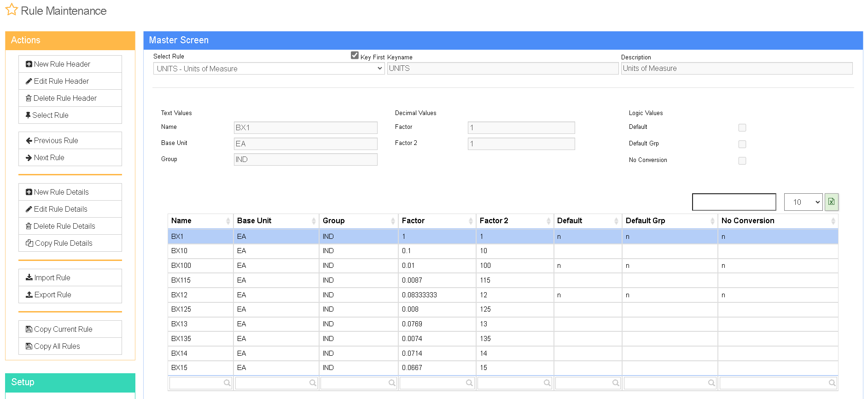This screenshot has height=399, width=868.
Task: Toggle the Key First checkbox
Action: (355, 55)
